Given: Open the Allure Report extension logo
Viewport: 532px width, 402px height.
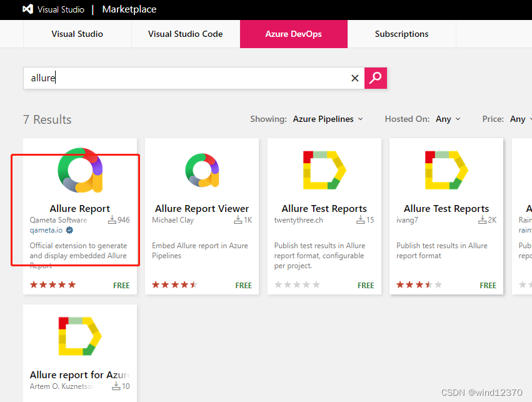Looking at the screenshot, I should click(x=80, y=170).
